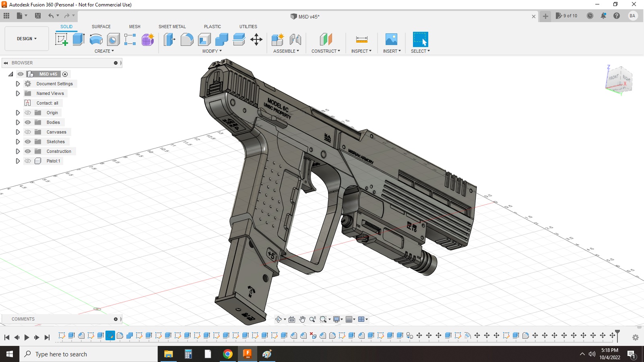
Task: Expand the Bodies folder
Action: pyautogui.click(x=18, y=122)
